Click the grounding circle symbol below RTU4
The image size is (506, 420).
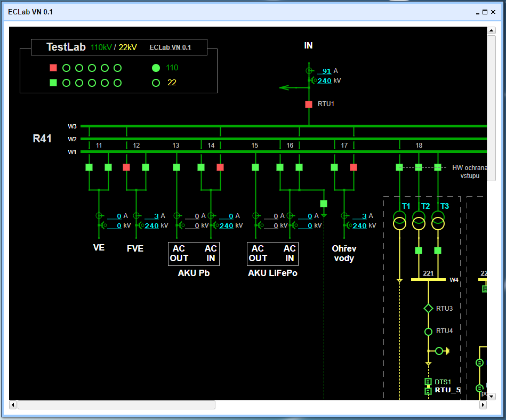(439, 351)
